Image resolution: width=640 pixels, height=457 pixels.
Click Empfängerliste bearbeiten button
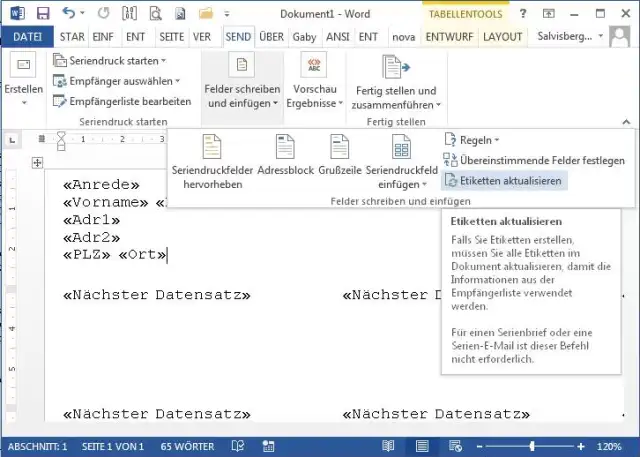point(122,101)
